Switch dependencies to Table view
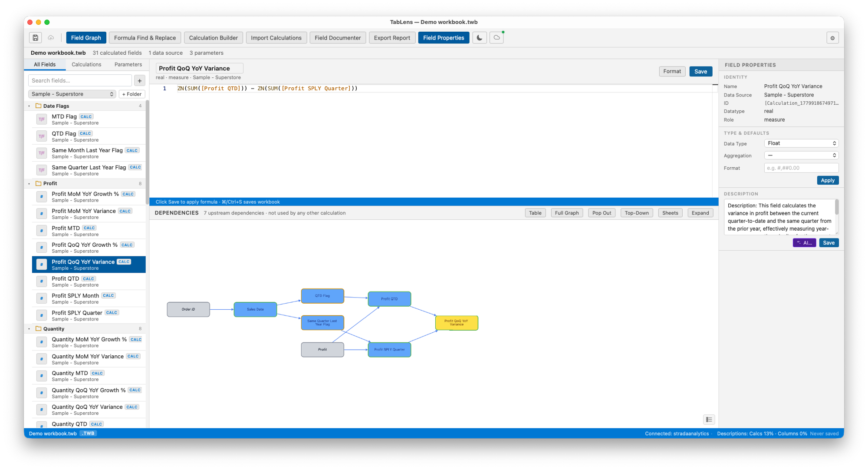868x470 pixels. click(x=535, y=213)
